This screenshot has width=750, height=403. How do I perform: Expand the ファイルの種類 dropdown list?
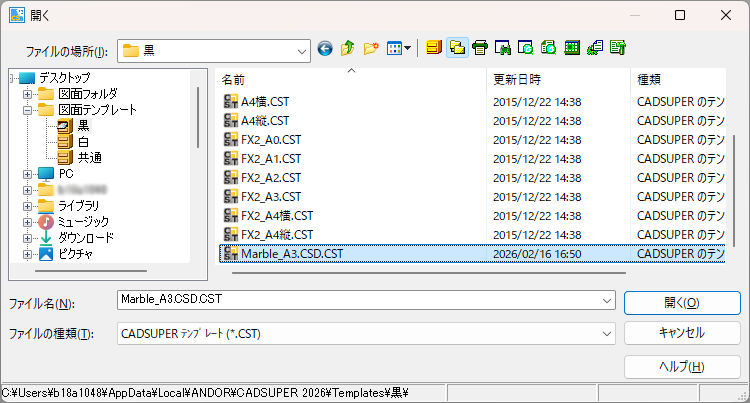pyautogui.click(x=607, y=333)
